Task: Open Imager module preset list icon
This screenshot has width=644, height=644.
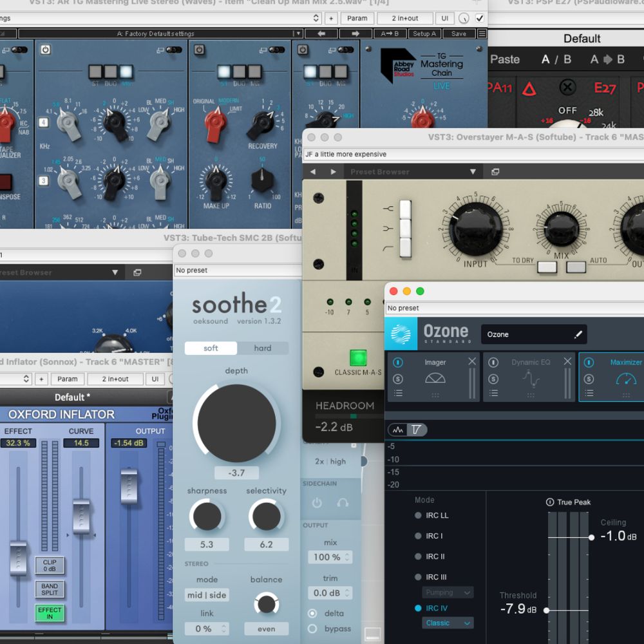Action: coord(397,393)
